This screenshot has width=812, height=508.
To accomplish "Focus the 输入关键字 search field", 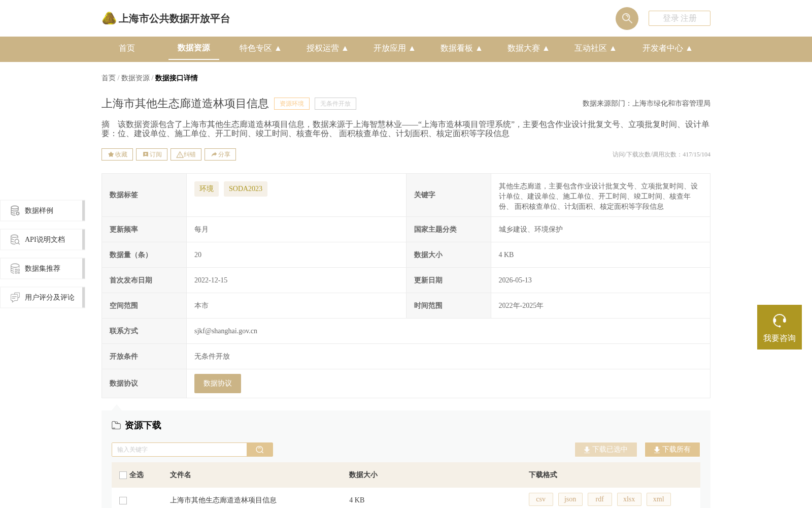I will [x=179, y=450].
